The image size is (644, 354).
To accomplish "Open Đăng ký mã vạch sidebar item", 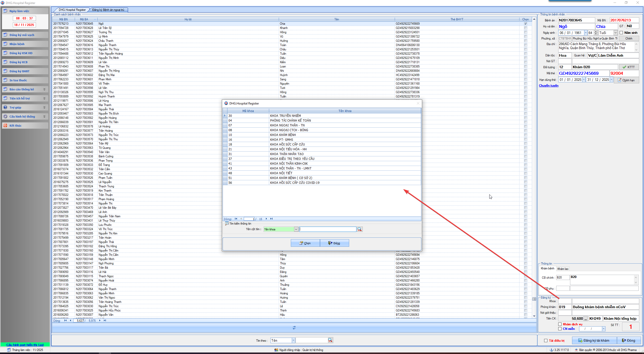I will pos(22,35).
